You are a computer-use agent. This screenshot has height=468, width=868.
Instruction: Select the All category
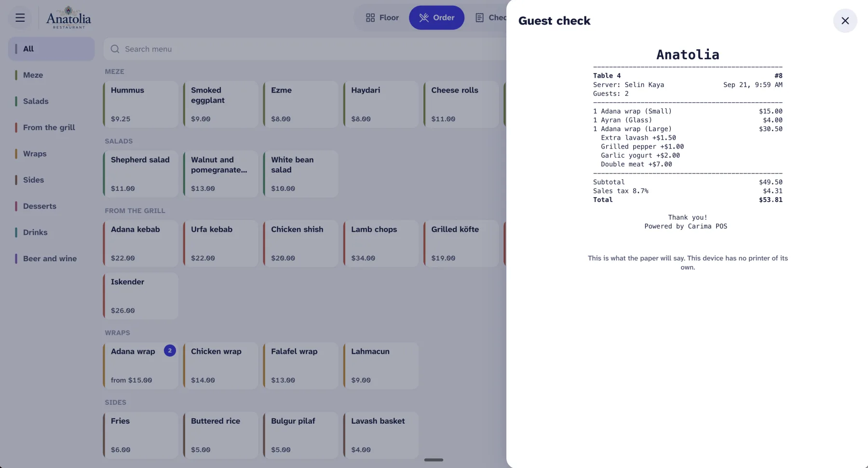point(52,49)
